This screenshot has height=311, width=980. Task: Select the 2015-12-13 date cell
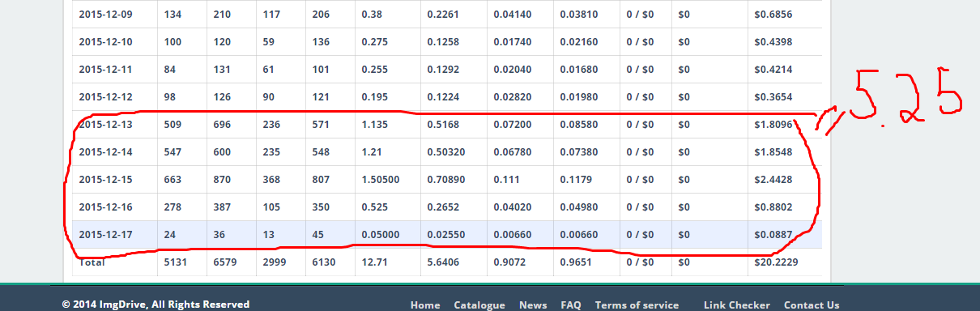105,125
